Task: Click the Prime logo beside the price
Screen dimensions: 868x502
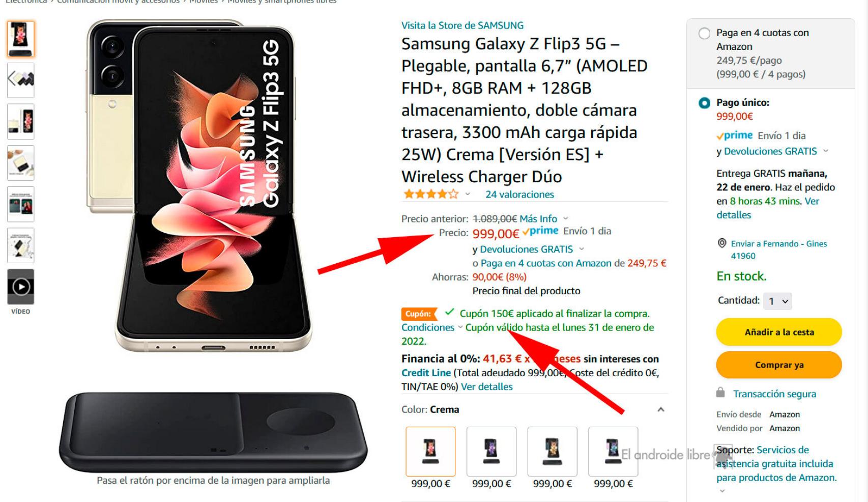Action: [540, 232]
